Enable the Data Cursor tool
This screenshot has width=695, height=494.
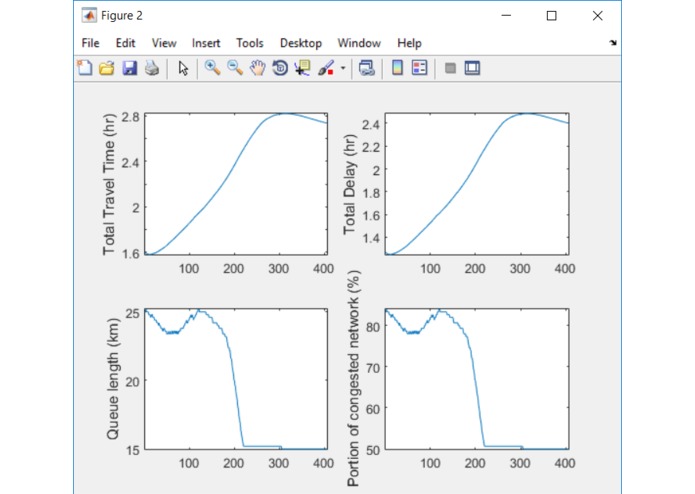(x=302, y=68)
